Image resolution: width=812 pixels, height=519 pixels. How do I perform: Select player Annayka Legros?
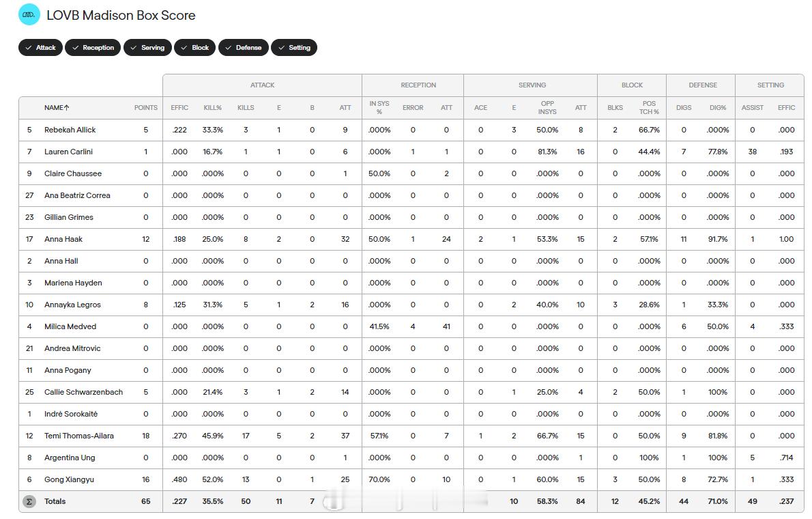[x=72, y=305]
